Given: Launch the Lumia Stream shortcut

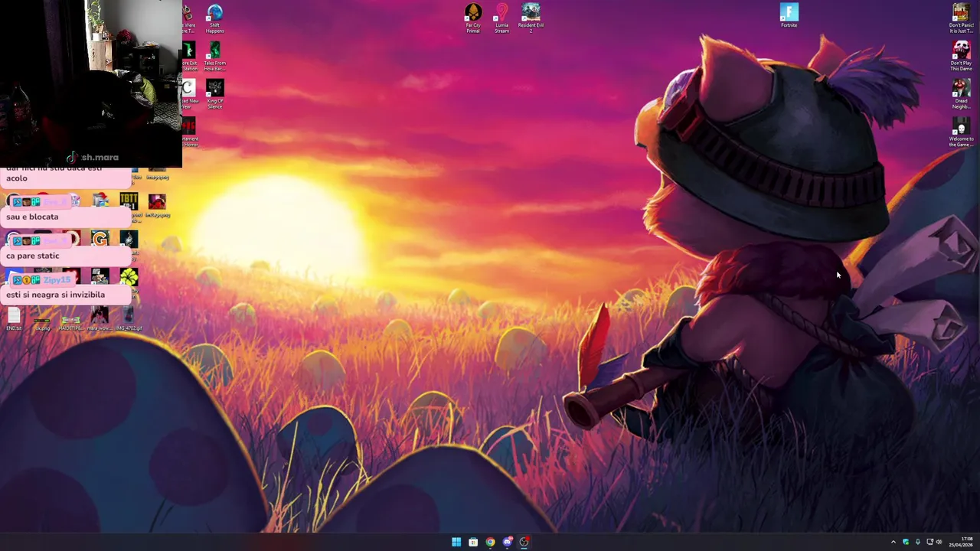Looking at the screenshot, I should click(501, 18).
